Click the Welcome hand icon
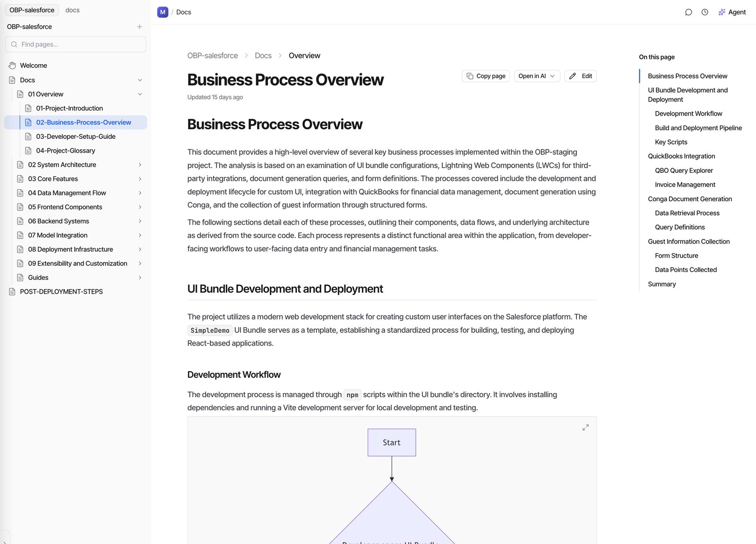This screenshot has height=544, width=756. coord(12,66)
